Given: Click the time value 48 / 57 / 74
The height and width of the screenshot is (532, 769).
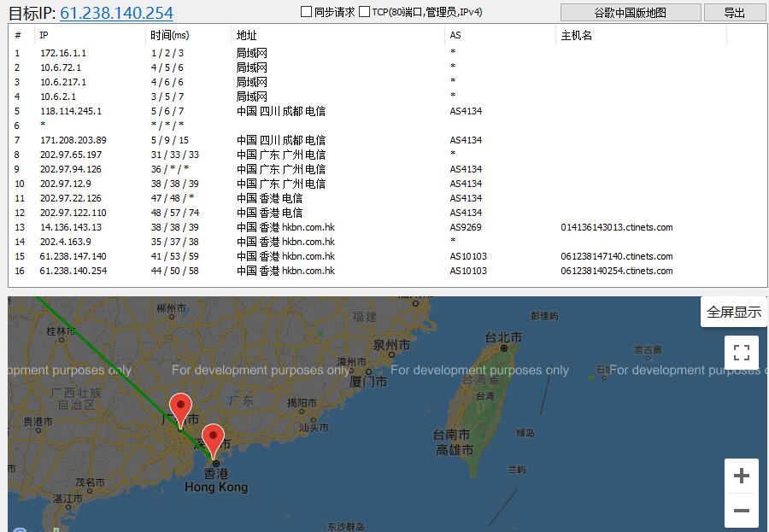Looking at the screenshot, I should [174, 213].
